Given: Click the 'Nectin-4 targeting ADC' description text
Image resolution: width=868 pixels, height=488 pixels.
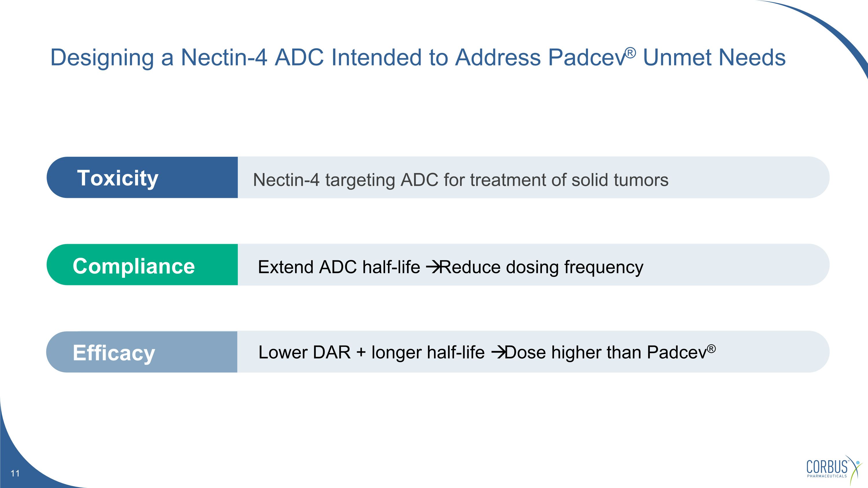Looking at the screenshot, I should click(x=460, y=180).
